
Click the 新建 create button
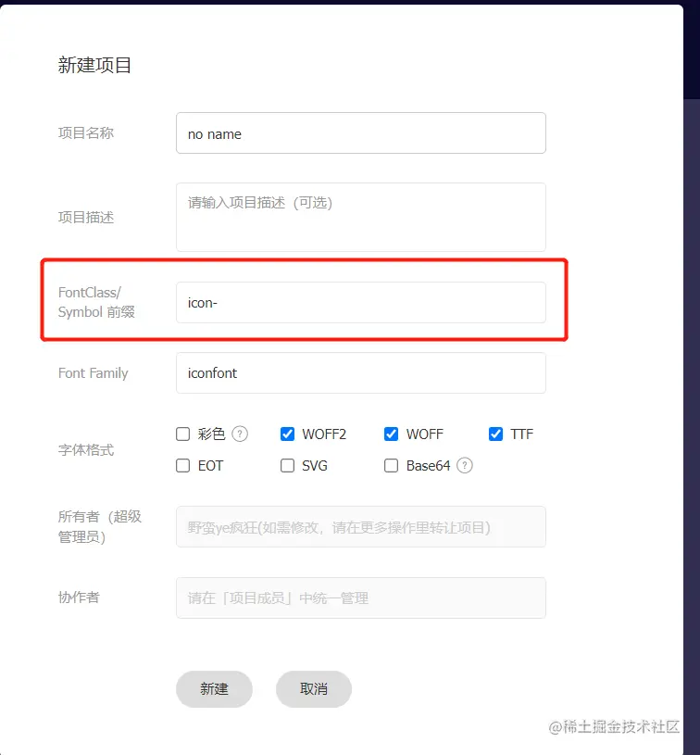coord(214,689)
